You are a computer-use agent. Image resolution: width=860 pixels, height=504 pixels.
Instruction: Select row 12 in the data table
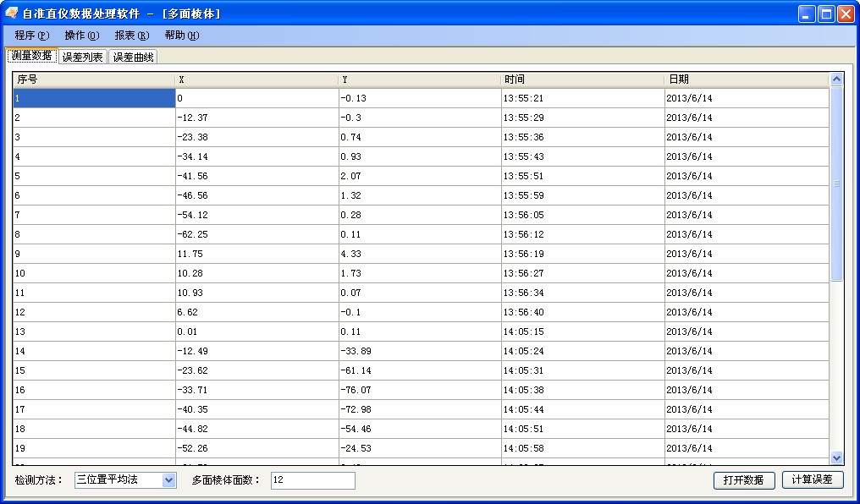pos(93,312)
